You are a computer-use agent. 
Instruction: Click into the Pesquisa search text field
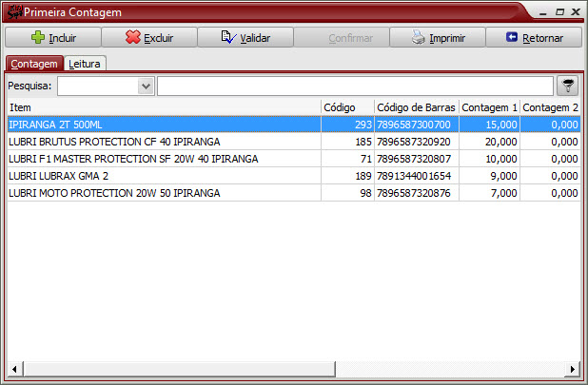click(x=355, y=87)
